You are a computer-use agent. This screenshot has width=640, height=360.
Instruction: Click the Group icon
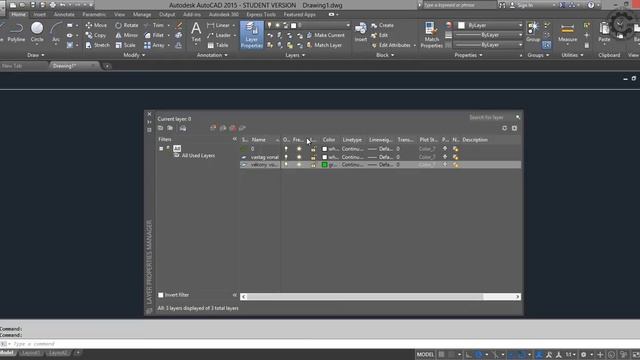[x=533, y=33]
